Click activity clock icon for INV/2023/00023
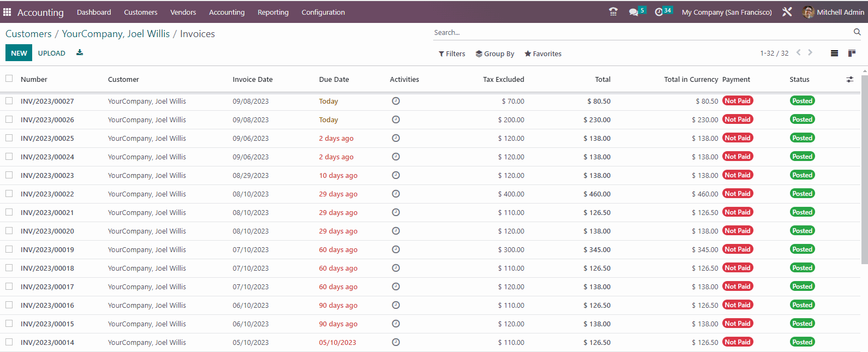This screenshot has width=868, height=352. [x=396, y=175]
